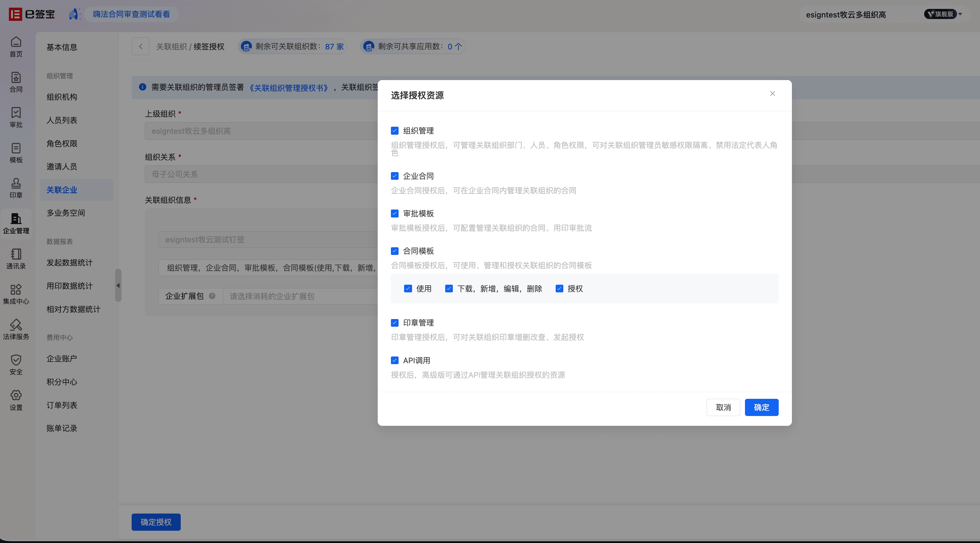
Task: Click the icon beside 剩余可共享应用数
Action: coord(368,46)
